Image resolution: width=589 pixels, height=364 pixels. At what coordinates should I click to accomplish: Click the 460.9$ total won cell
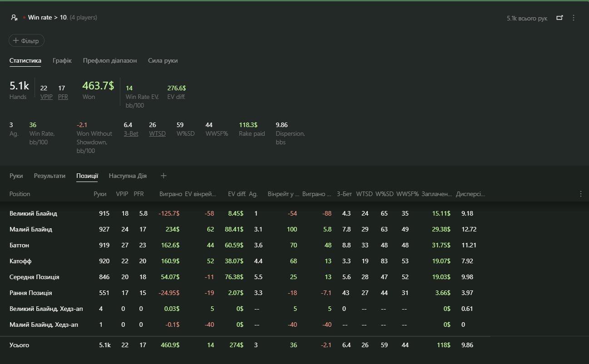tap(170, 345)
